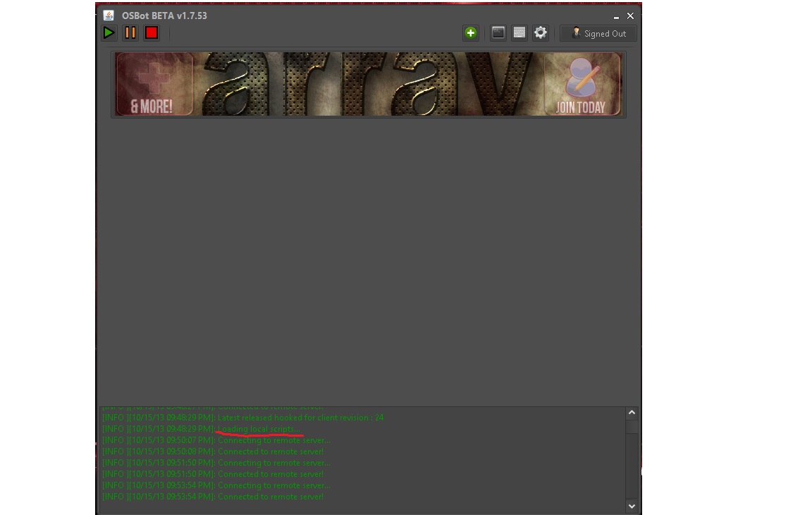
Task: Click the '& MORE!' banner tile
Action: click(154, 84)
